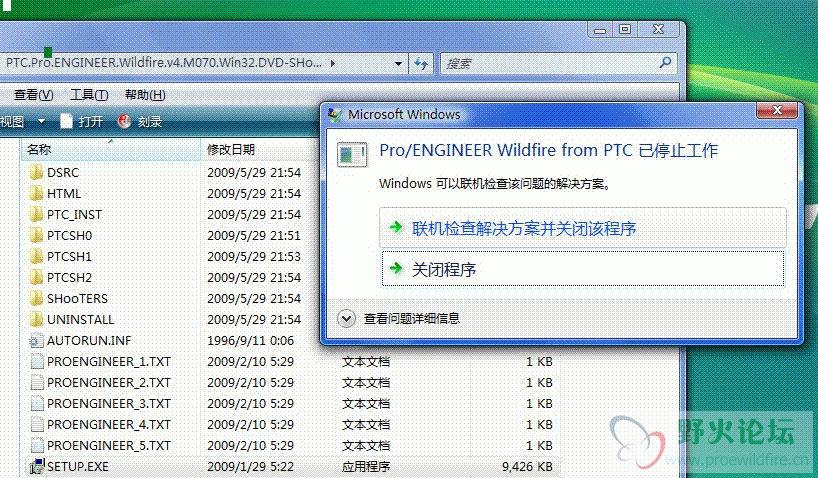
Task: Click the 打开 toolbar button label
Action: click(91, 122)
